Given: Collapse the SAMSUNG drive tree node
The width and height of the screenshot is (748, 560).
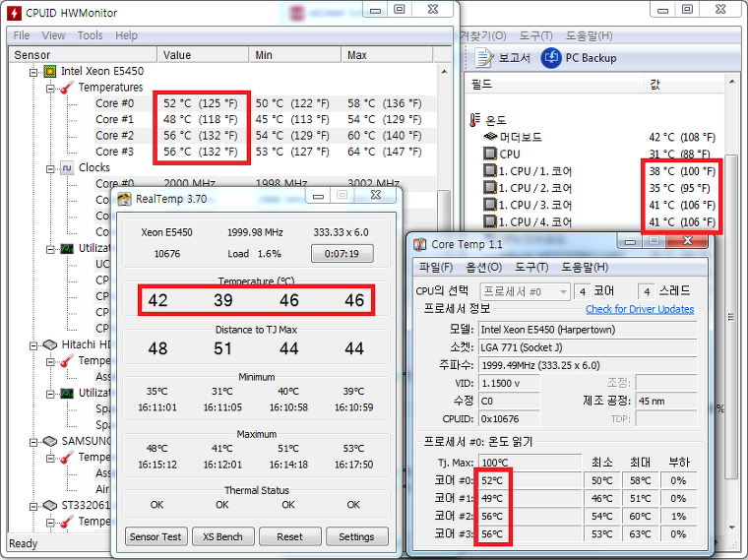Looking at the screenshot, I should pos(33,442).
